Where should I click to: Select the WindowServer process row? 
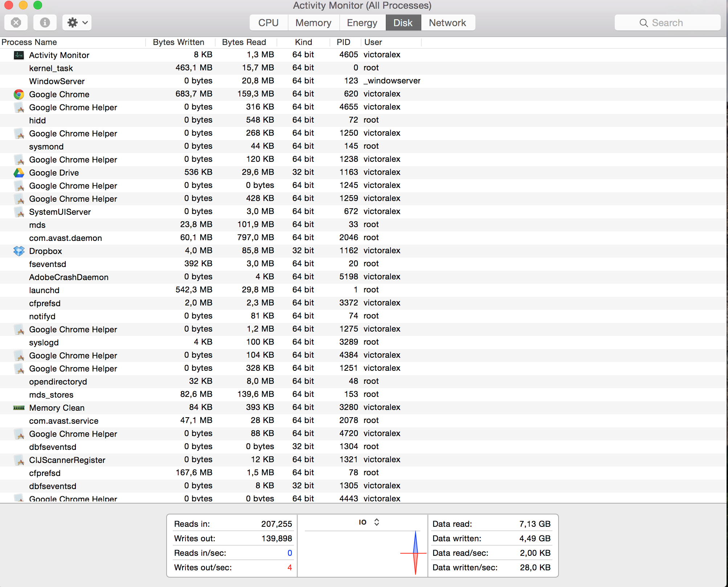click(x=364, y=81)
